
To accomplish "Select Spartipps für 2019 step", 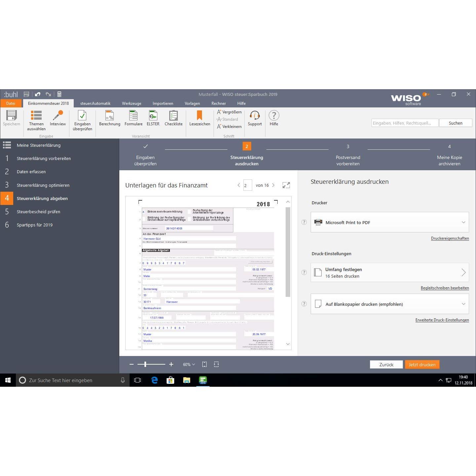I will 59,225.
